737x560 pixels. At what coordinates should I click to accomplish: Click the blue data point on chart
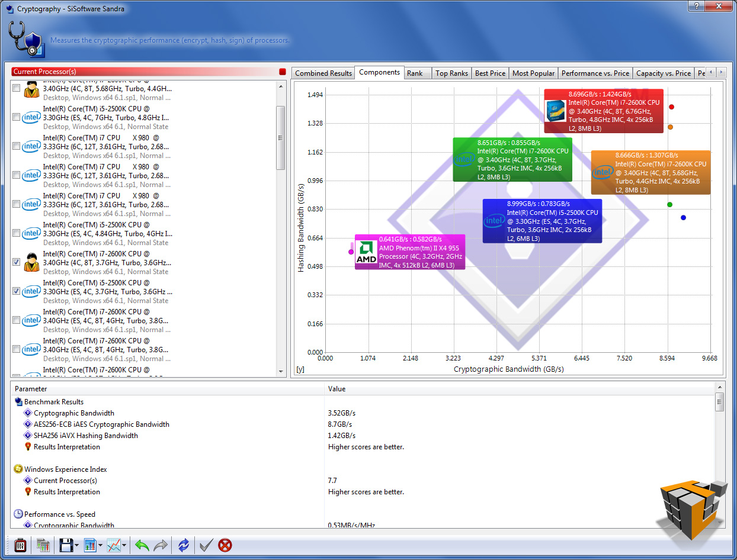click(x=683, y=217)
